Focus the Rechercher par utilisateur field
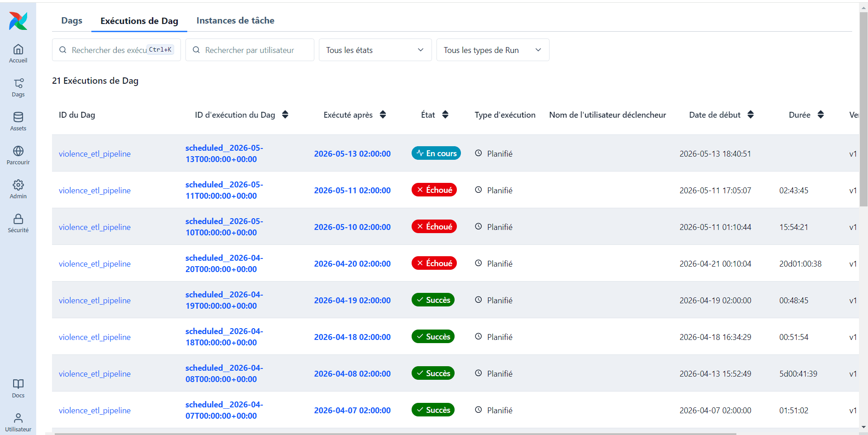868x435 pixels. (250, 50)
